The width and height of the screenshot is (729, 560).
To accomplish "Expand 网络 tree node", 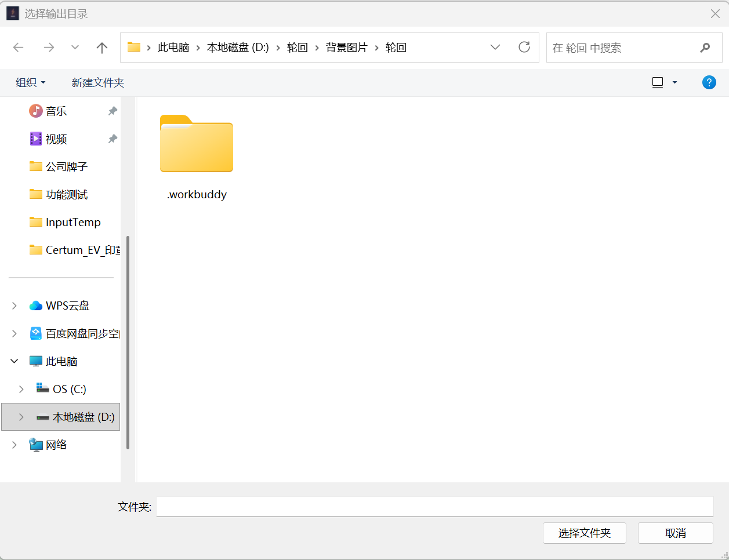I will [14, 445].
